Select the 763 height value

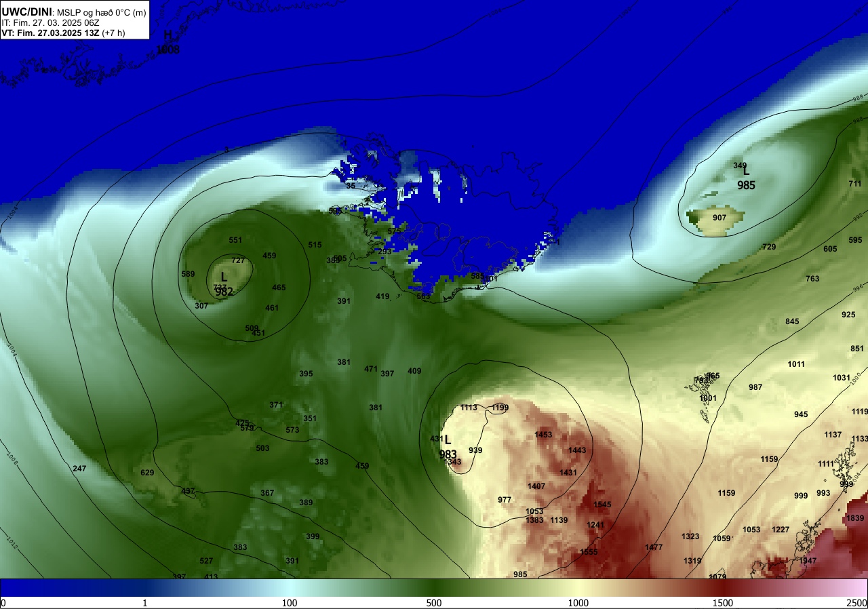point(812,279)
